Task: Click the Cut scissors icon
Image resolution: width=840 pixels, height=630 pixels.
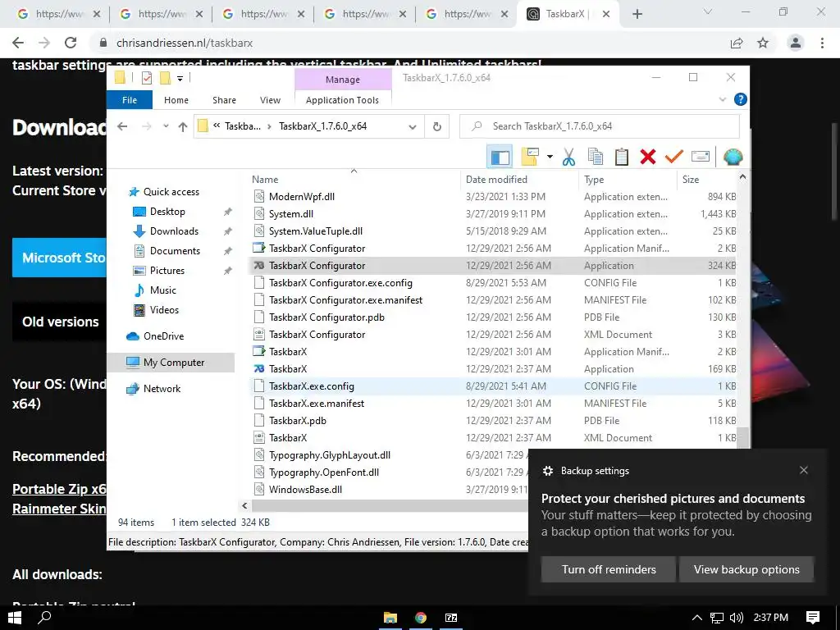Action: pyautogui.click(x=568, y=157)
